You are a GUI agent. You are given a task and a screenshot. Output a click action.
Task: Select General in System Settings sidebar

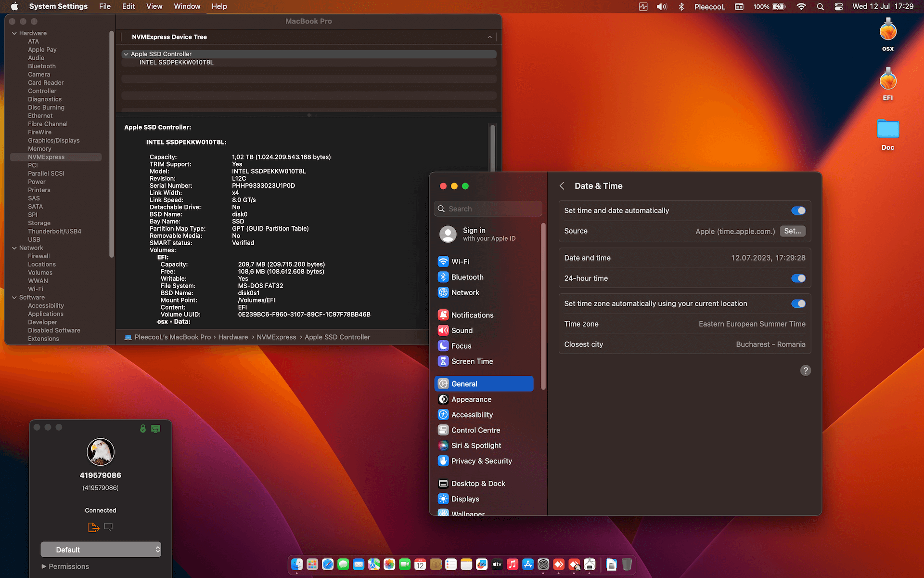pyautogui.click(x=484, y=384)
